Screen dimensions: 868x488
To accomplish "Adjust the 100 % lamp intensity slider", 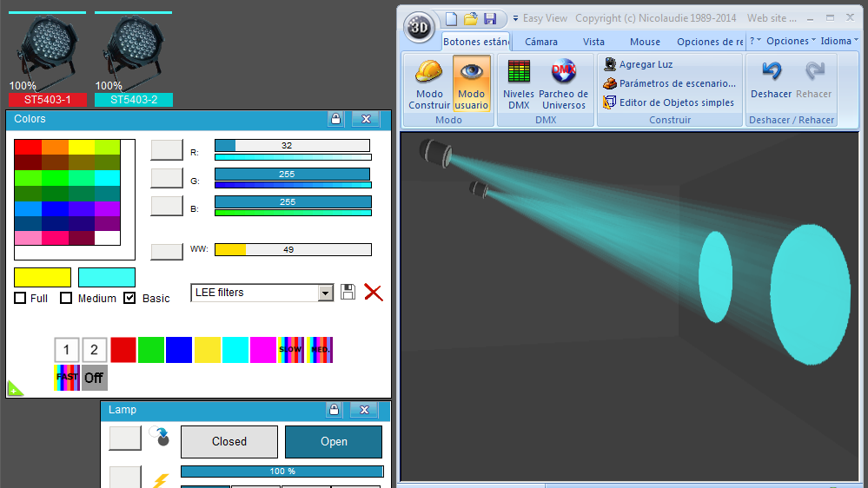I will [x=282, y=472].
